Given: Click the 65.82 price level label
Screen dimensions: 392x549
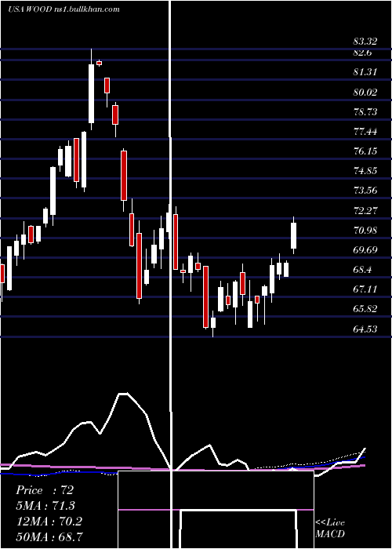Looking at the screenshot, I should point(365,309).
